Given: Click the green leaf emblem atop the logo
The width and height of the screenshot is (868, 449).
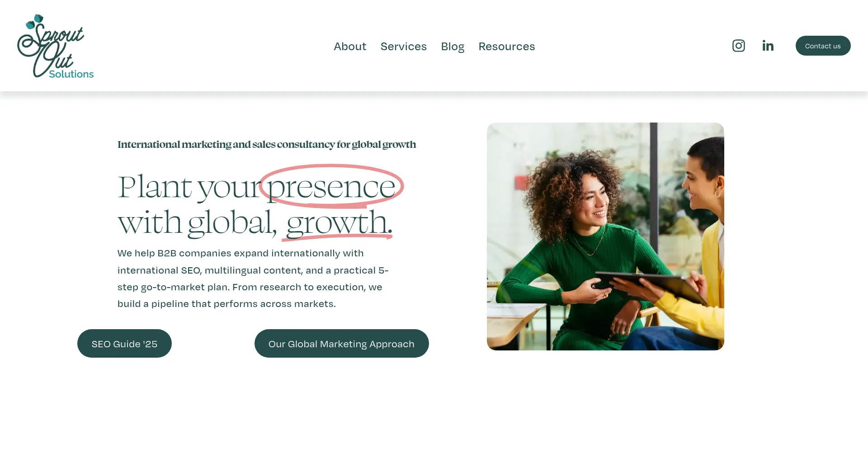Looking at the screenshot, I should 35,21.
